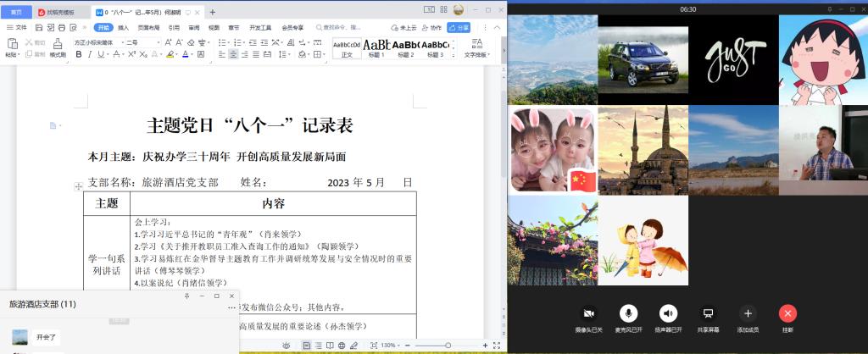Switch to the 页面布局 ribbon tab

pos(148,27)
